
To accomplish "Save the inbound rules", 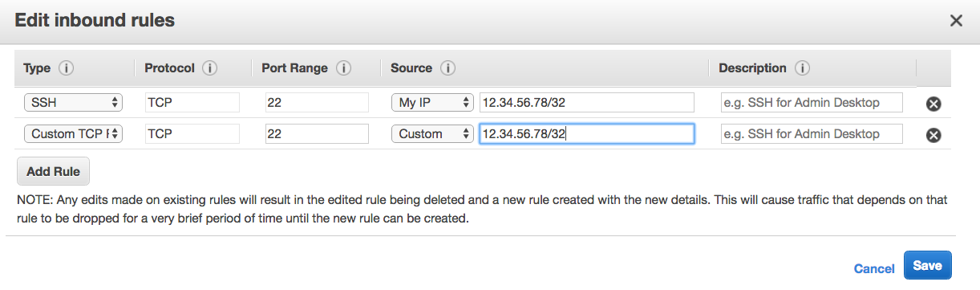I will [927, 266].
